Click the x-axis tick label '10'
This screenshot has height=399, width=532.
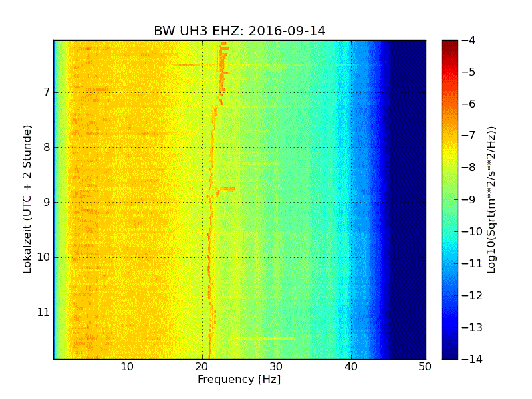point(128,367)
